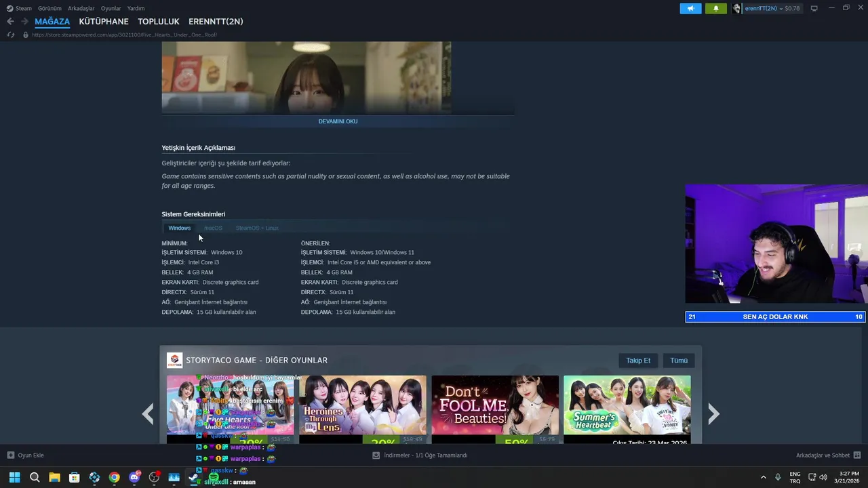Open the Yardım menu

pos(136,8)
